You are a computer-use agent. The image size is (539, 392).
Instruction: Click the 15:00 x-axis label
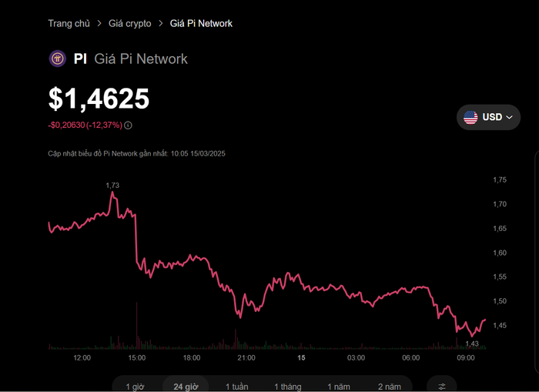coord(137,357)
